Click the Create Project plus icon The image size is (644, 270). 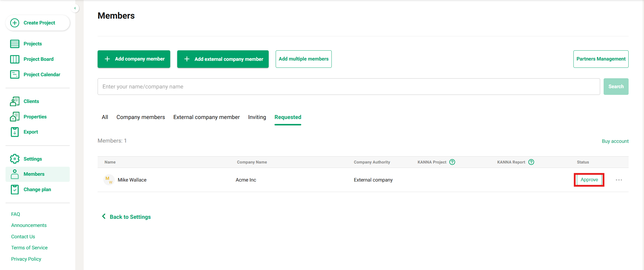click(x=15, y=23)
